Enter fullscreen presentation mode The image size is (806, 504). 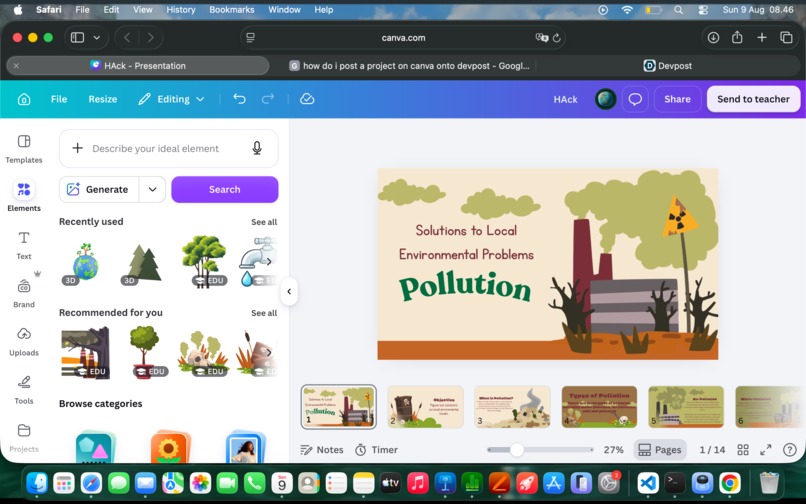tap(766, 449)
